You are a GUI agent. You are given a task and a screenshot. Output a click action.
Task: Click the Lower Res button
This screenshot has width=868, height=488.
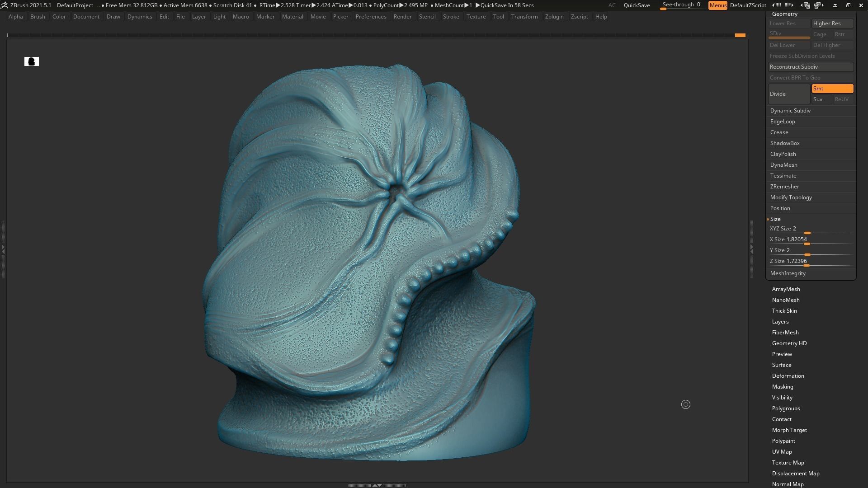click(x=789, y=23)
